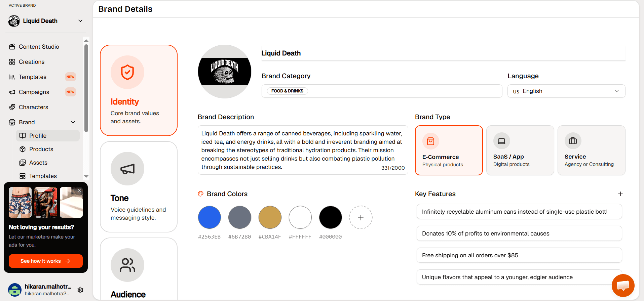Edit the brand name field
This screenshot has height=301, width=644.
(444, 53)
